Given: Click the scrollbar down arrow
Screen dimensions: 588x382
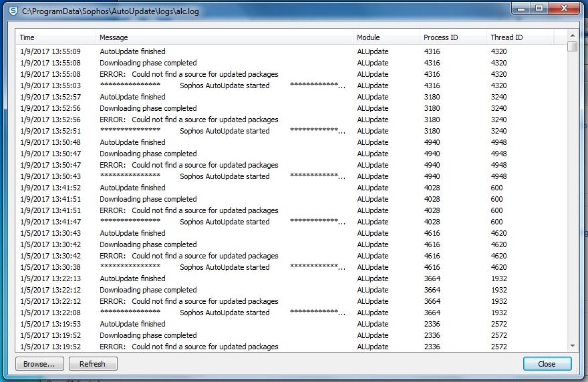Looking at the screenshot, I should (x=572, y=346).
